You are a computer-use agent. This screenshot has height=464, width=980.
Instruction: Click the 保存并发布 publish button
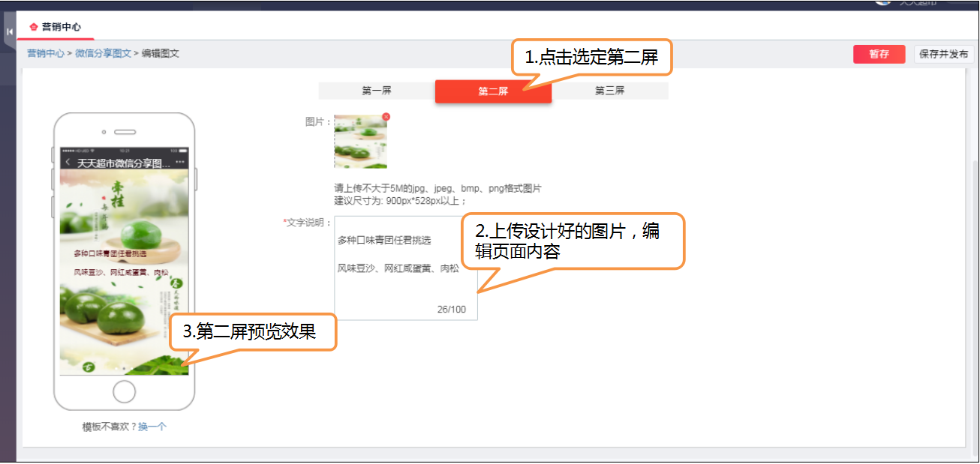pyautogui.click(x=945, y=54)
